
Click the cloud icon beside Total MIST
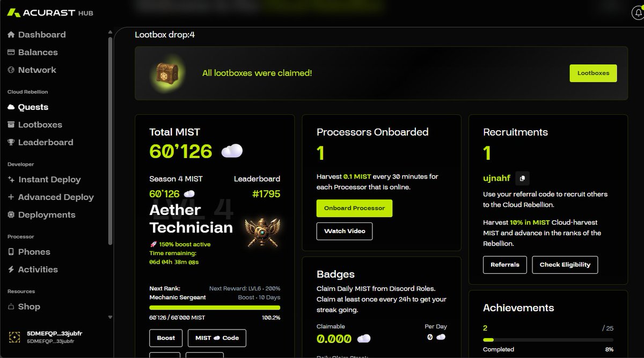click(232, 151)
